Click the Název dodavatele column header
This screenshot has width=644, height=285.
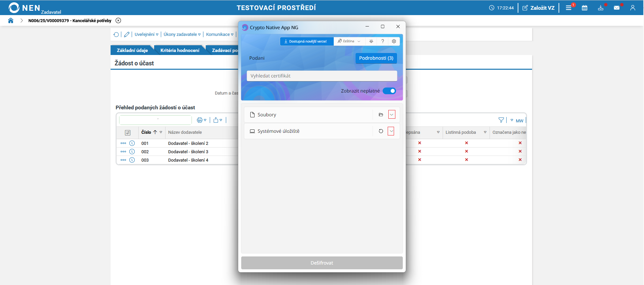tap(185, 132)
